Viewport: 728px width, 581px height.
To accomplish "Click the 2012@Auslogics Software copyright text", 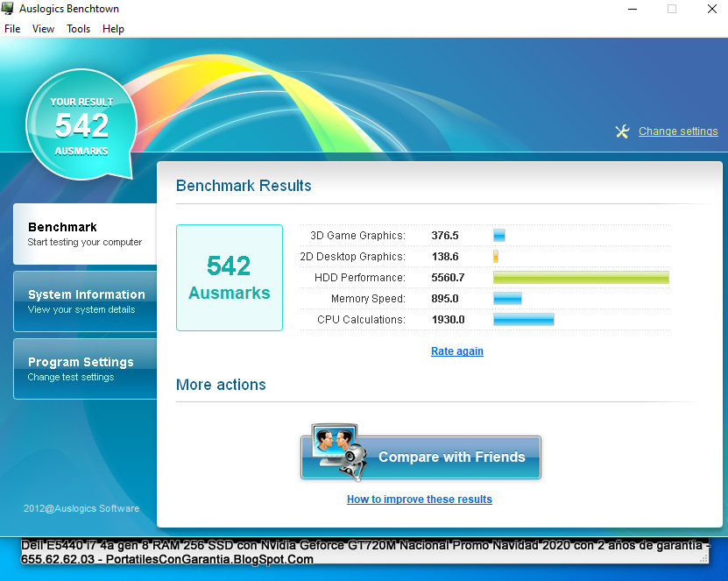I will (81, 508).
